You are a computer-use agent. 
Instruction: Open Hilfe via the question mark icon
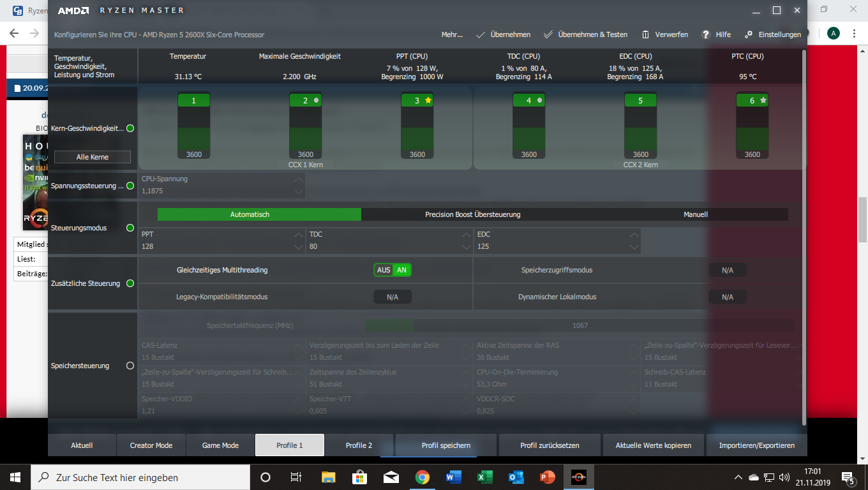[x=706, y=34]
